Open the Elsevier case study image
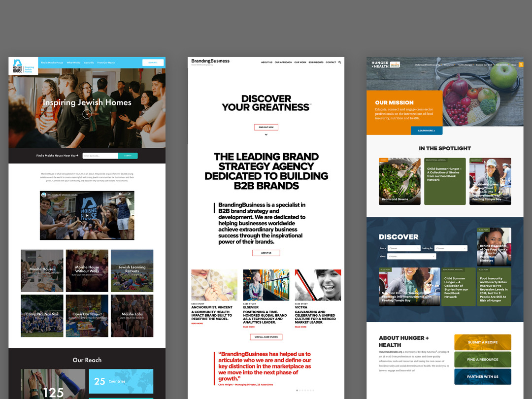The width and height of the screenshot is (532, 399). 266,285
